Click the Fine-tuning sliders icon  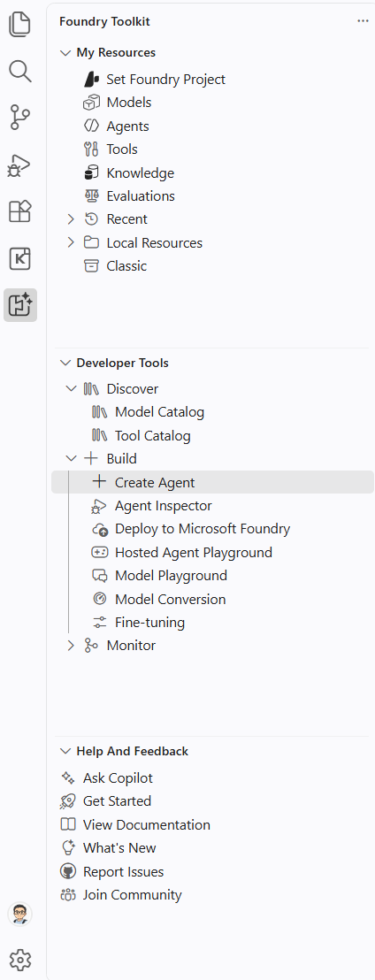[100, 623]
